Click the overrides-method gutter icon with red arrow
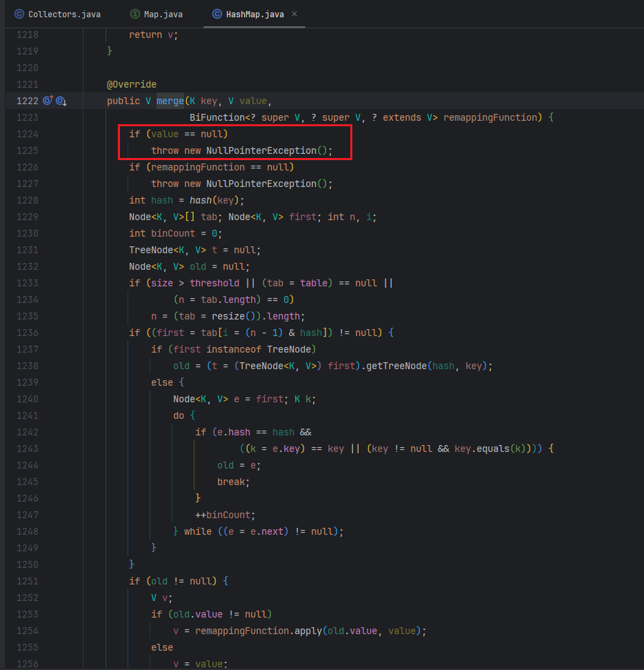 pyautogui.click(x=48, y=101)
